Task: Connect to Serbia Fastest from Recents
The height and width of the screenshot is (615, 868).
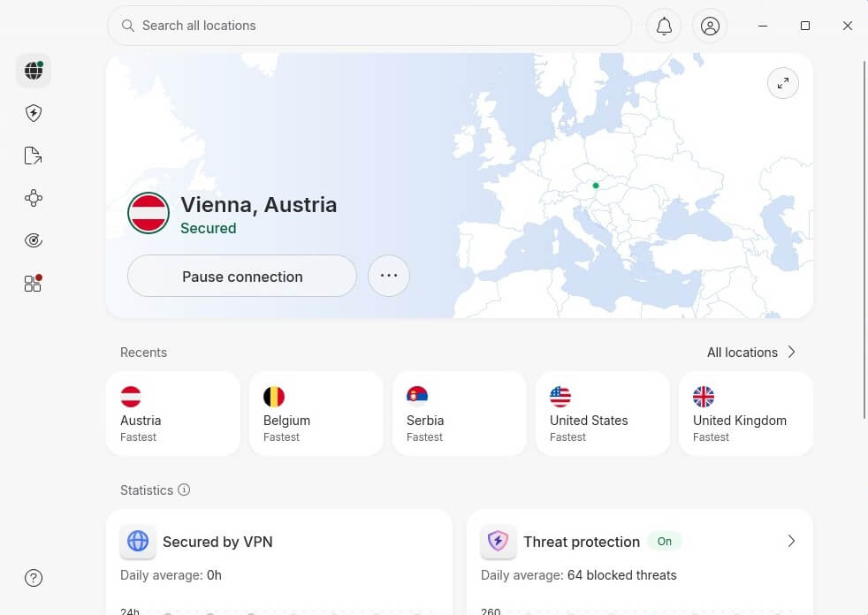Action: (x=460, y=414)
